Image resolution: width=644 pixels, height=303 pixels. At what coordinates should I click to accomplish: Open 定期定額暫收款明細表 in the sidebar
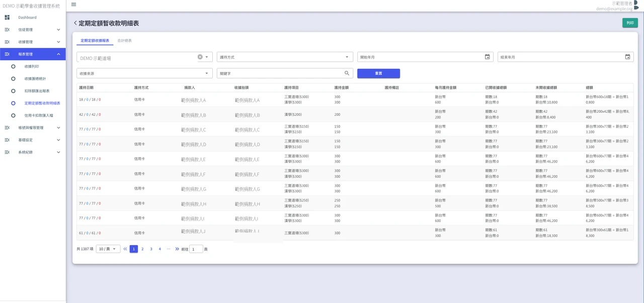coord(42,103)
